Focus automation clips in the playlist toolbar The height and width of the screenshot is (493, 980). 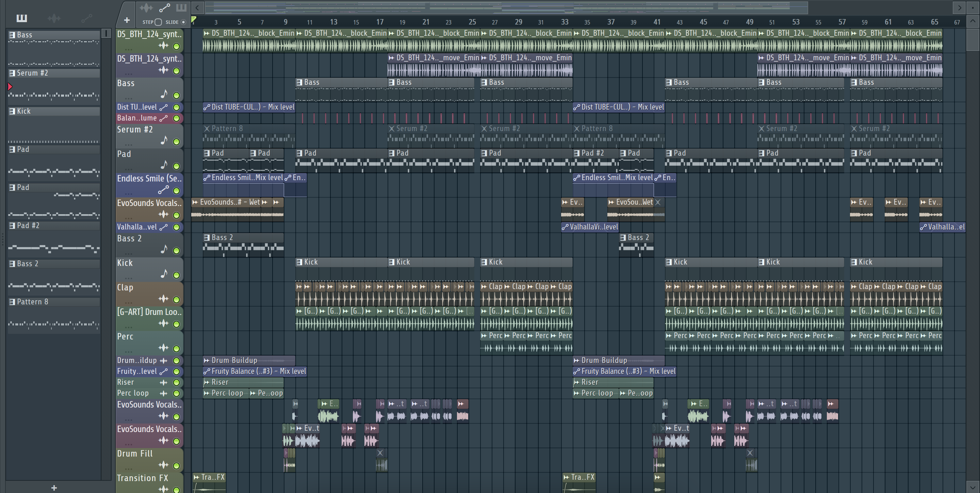pyautogui.click(x=164, y=7)
